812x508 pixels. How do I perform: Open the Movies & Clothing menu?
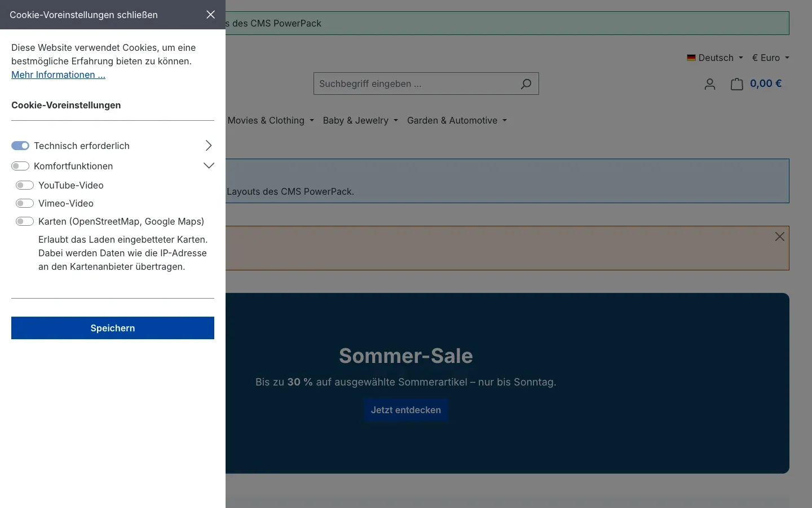(271, 120)
